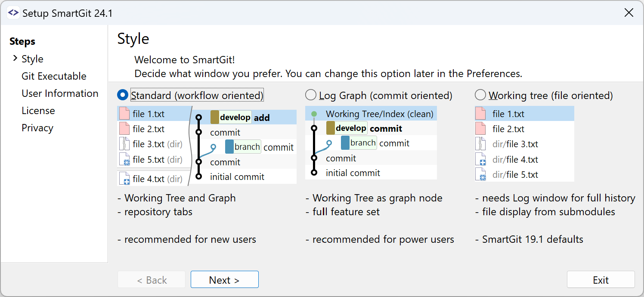Click the chevron next to the Style step
This screenshot has height=297, width=644.
click(15, 59)
